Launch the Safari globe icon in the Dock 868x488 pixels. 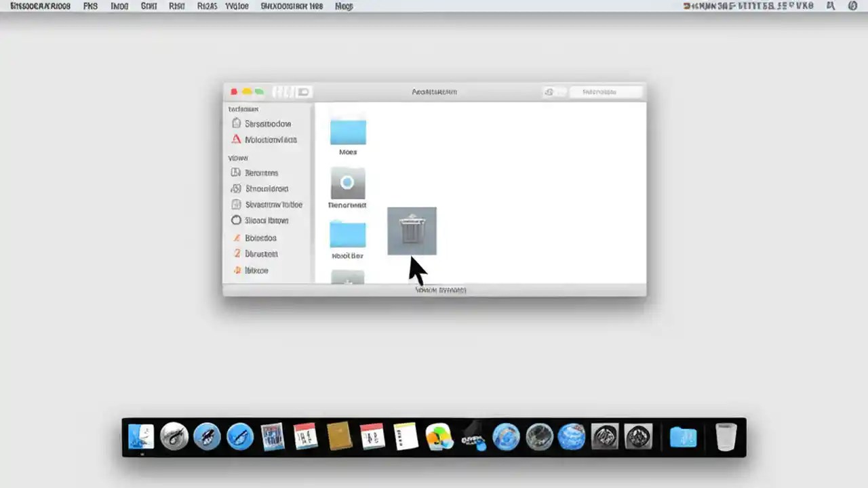click(x=507, y=437)
